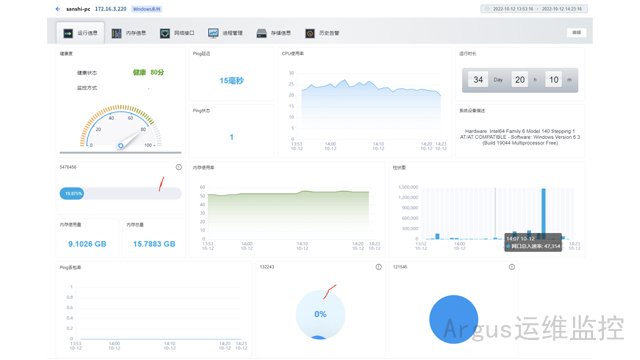Click the Windows system tag
The width and height of the screenshot is (640, 360).
(147, 9)
